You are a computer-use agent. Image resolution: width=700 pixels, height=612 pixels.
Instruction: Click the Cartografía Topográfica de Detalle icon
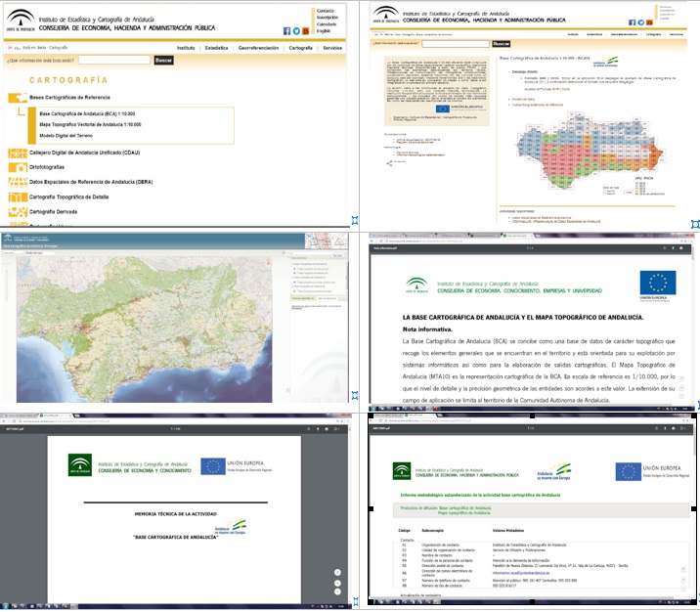18,197
